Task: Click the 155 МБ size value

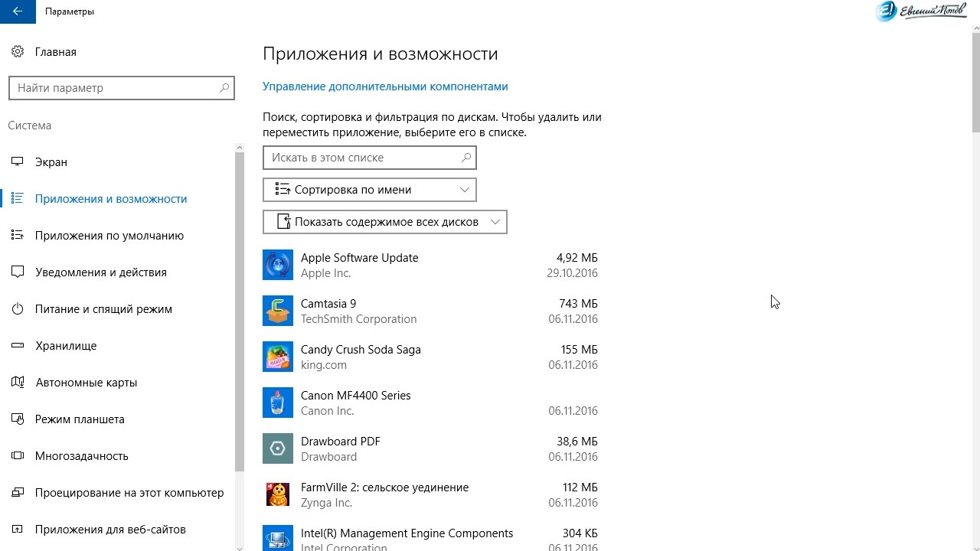Action: (580, 350)
